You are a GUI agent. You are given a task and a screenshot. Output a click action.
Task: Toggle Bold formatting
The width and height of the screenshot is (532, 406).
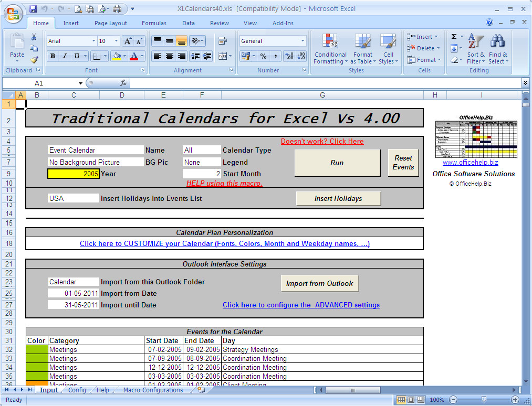pyautogui.click(x=53, y=56)
